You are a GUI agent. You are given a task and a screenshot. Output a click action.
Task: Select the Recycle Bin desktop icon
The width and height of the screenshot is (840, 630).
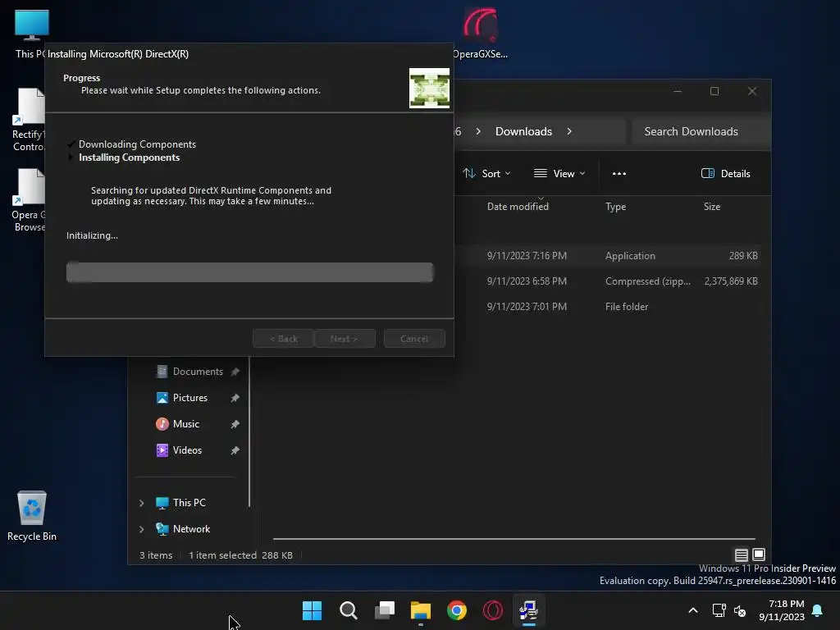(x=32, y=516)
